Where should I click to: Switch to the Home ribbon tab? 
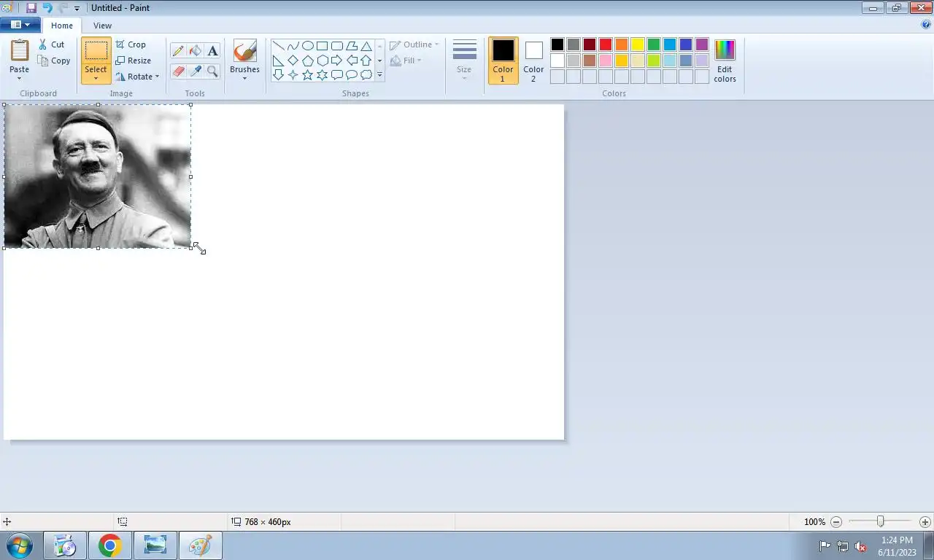62,26
